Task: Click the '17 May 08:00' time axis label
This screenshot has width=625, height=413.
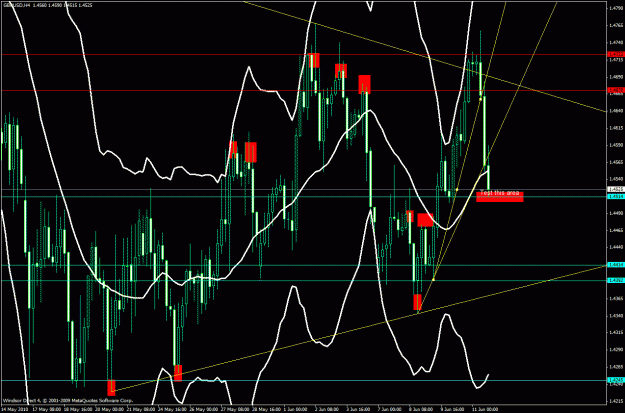Action: tap(47, 409)
